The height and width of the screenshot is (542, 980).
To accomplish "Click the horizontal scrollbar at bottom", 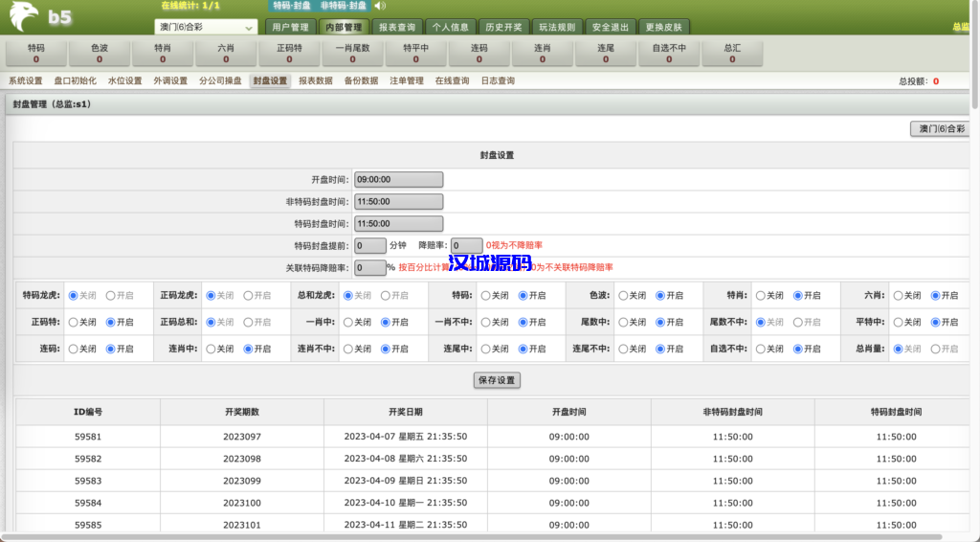I will pos(471,537).
